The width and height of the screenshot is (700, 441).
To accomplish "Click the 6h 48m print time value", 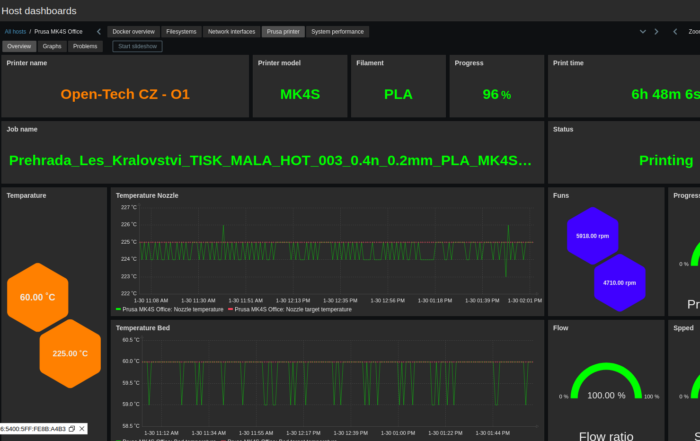I will (x=665, y=94).
